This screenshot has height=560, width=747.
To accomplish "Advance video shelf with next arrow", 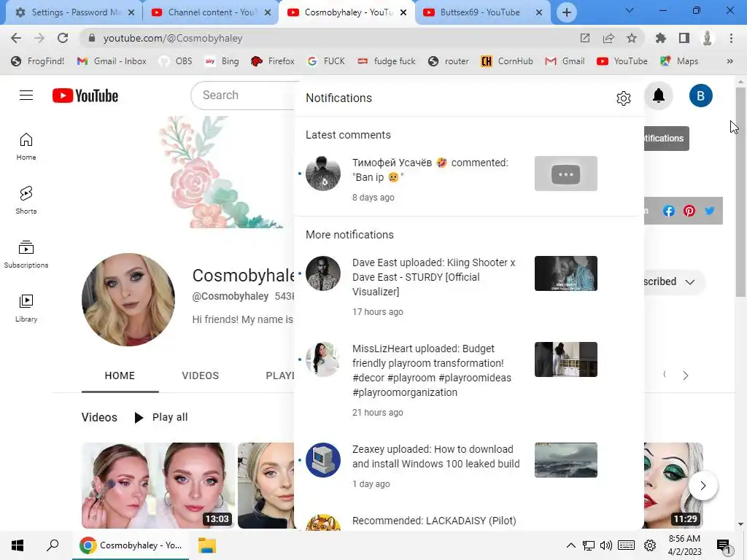I will coord(703,486).
